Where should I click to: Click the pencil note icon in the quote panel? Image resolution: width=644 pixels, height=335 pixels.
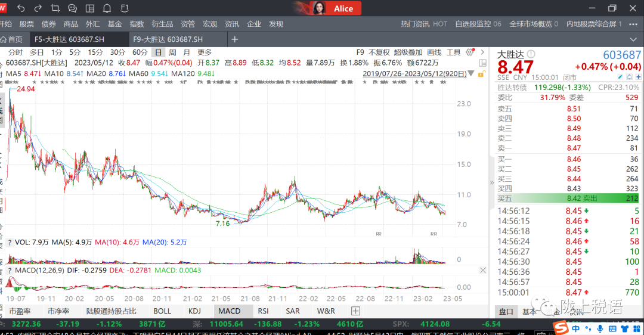620,77
